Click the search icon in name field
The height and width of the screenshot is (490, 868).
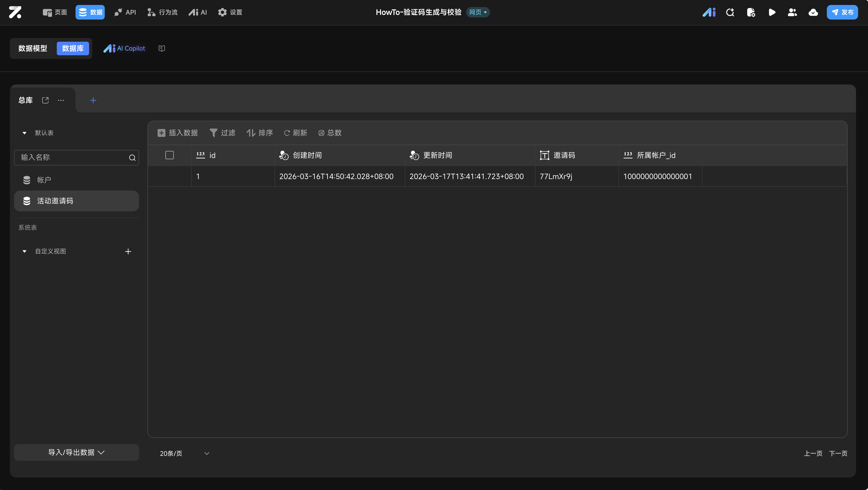(x=132, y=157)
